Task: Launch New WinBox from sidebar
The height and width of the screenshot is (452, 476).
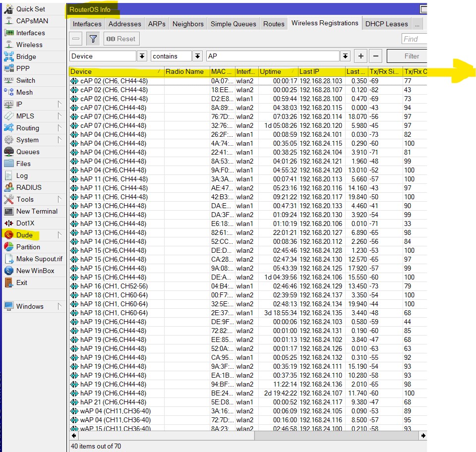Action: point(35,271)
